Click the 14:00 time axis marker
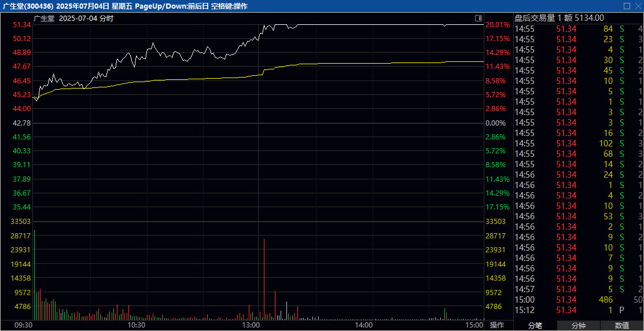 click(363, 325)
